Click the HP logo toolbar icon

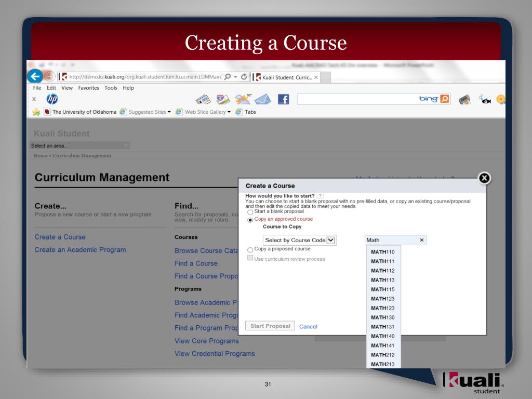tap(52, 99)
